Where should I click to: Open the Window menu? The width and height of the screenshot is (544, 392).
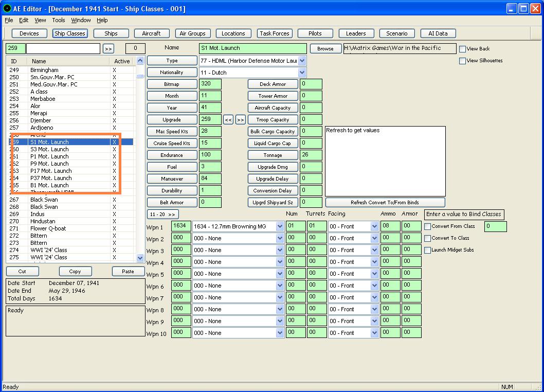click(81, 20)
